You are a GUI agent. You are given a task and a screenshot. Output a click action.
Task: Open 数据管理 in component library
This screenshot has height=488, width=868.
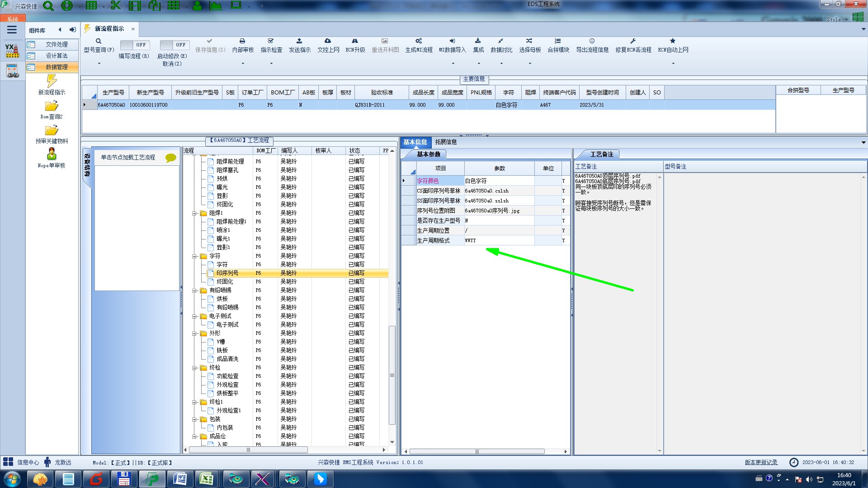(52, 67)
